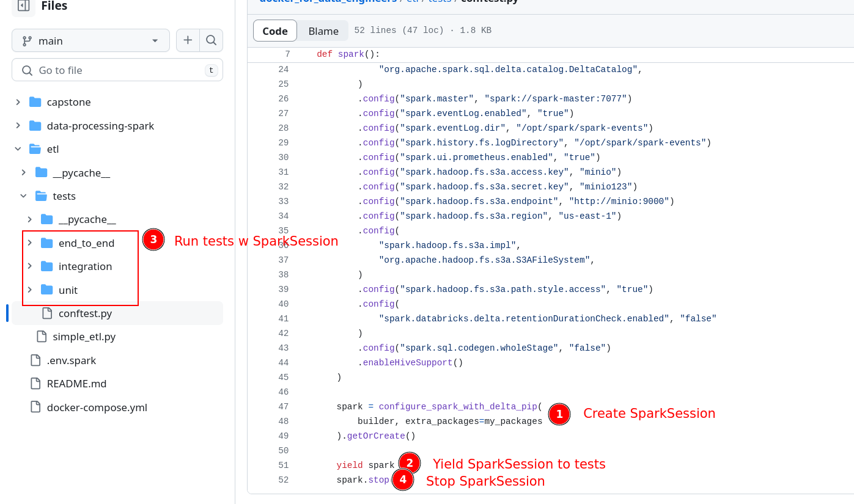Click the capstone folder icon

pyautogui.click(x=35, y=102)
